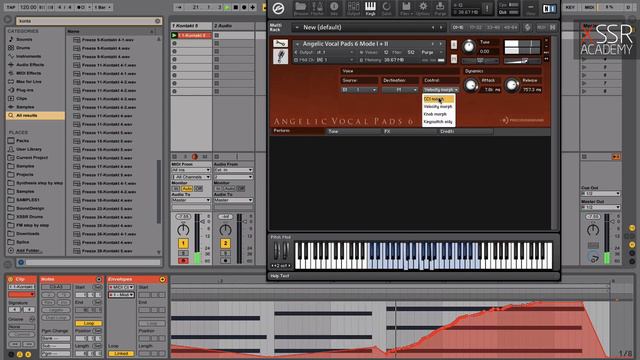Open the Multi Rack preset dropdown arrow
The width and height of the screenshot is (640, 360).
click(x=297, y=27)
